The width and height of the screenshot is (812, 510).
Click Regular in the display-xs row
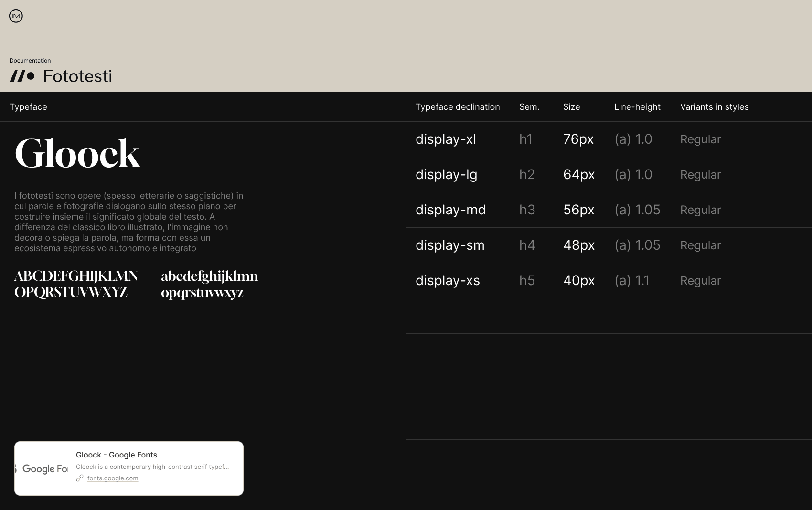700,281
